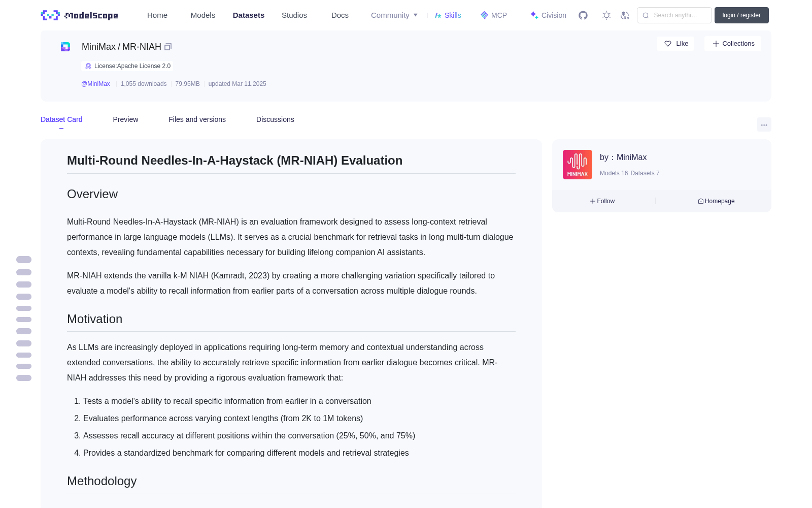This screenshot has height=508, width=812.
Task: Jump using last outline marker
Action: tap(24, 378)
